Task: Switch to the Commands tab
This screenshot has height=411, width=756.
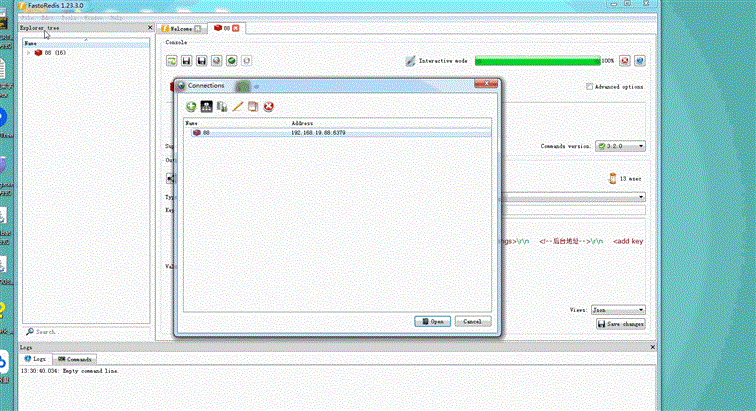Action: [x=75, y=359]
